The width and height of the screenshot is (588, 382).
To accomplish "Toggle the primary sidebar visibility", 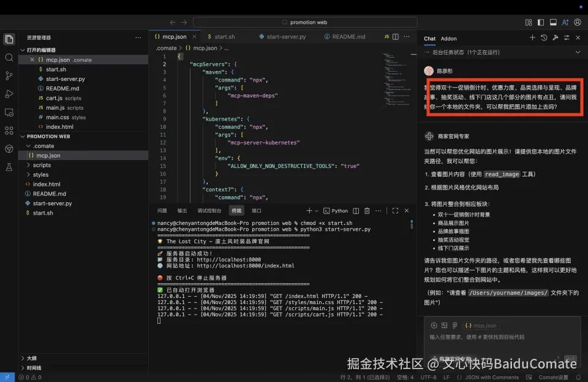I will pyautogui.click(x=541, y=23).
